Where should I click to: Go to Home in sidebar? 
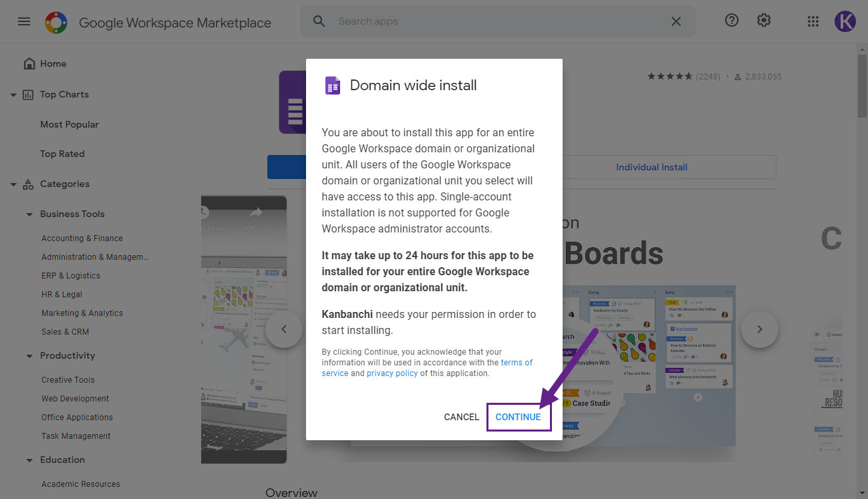[53, 63]
